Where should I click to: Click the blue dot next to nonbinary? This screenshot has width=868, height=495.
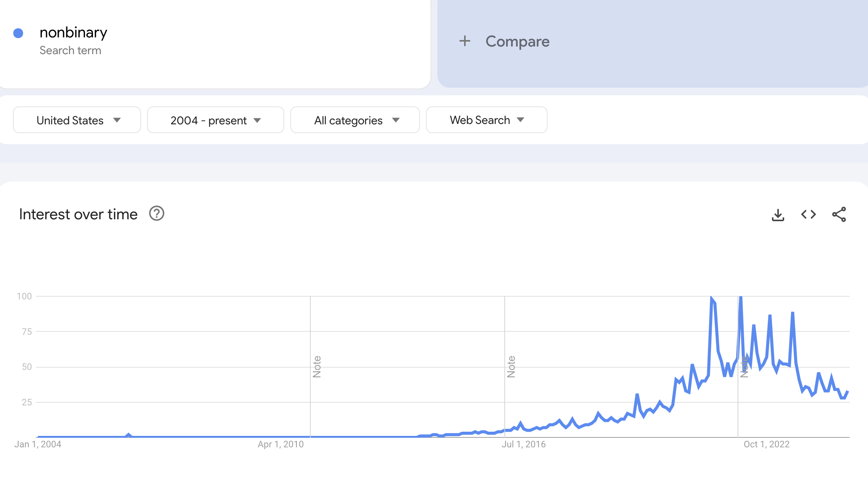[18, 33]
